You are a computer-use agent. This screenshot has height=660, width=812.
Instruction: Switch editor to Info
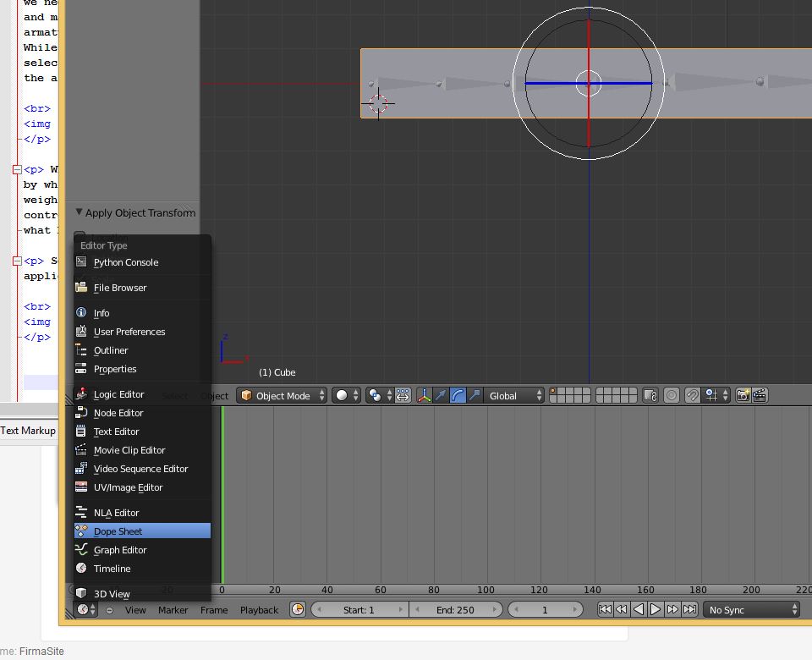142,313
